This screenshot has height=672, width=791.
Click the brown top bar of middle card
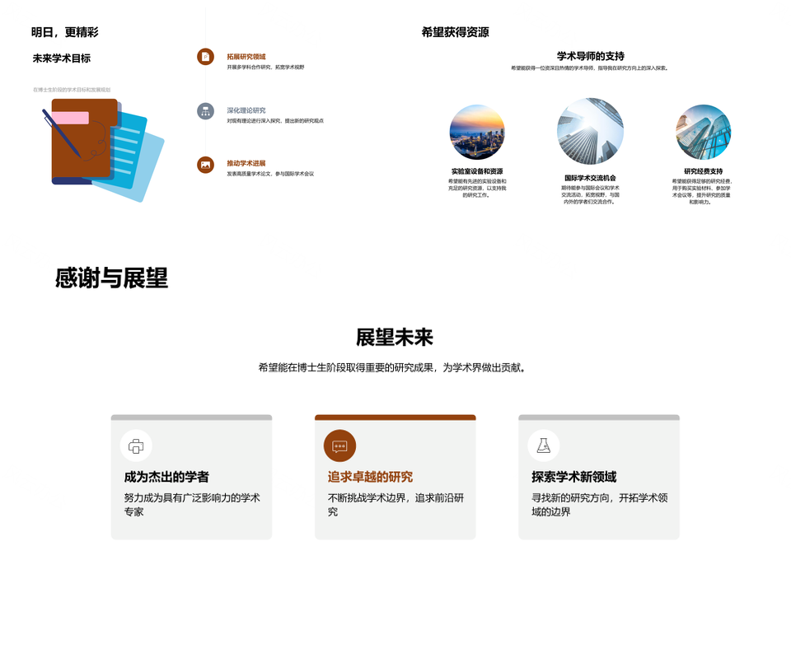395,418
